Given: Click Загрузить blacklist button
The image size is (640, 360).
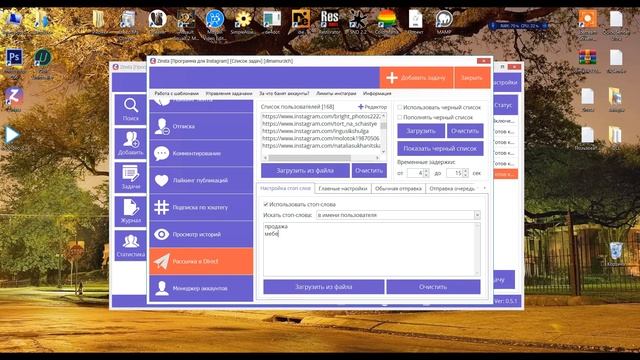Looking at the screenshot, I should pos(421,131).
